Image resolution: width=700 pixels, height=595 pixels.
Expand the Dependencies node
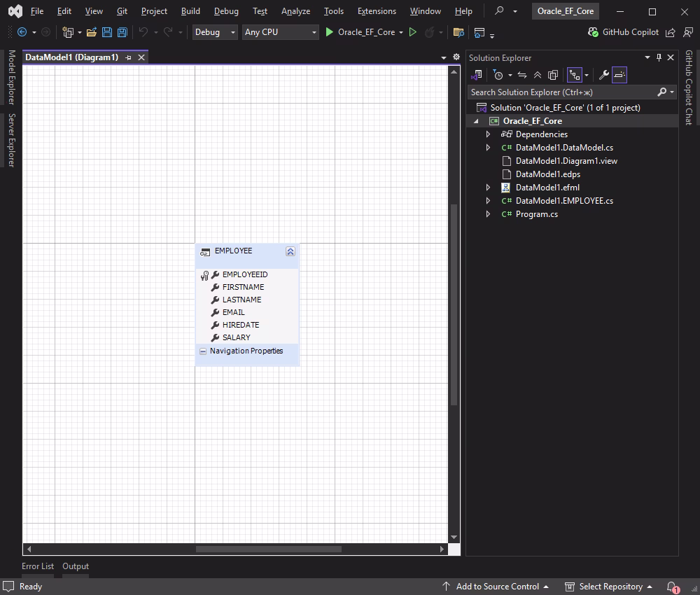[x=488, y=134]
